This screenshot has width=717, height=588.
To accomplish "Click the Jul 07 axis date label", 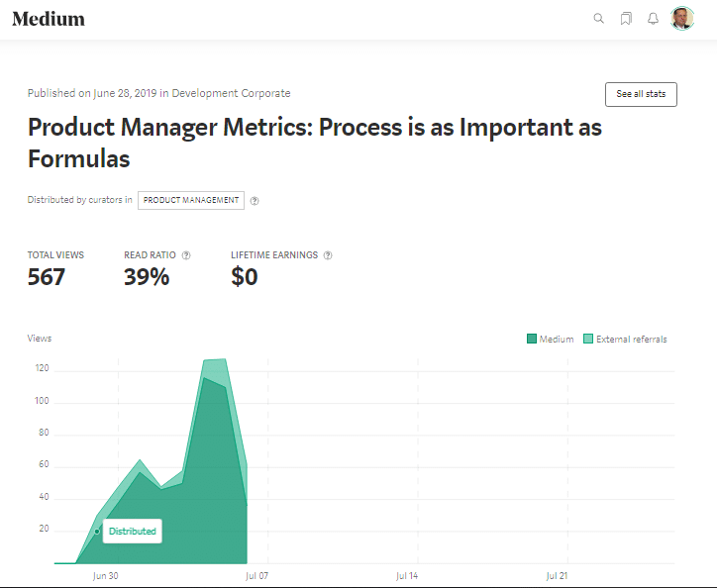I will [x=256, y=575].
